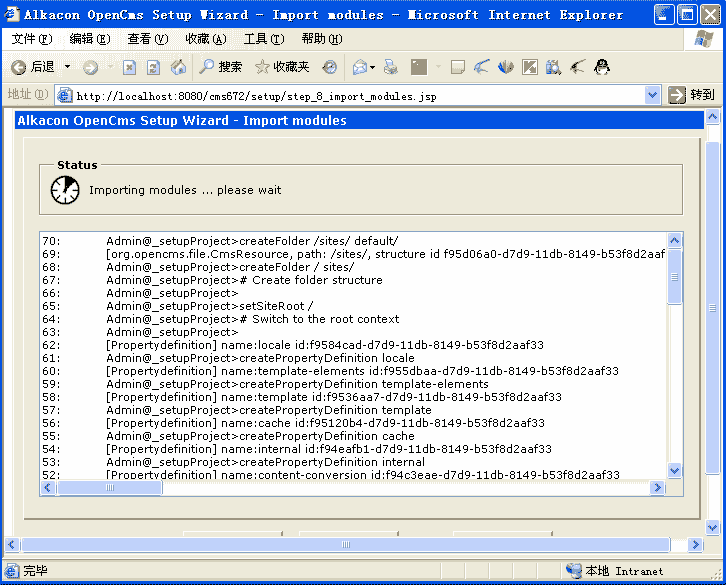This screenshot has height=585, width=726.
Task: Refresh the page with the toolbar icon
Action: tap(153, 68)
